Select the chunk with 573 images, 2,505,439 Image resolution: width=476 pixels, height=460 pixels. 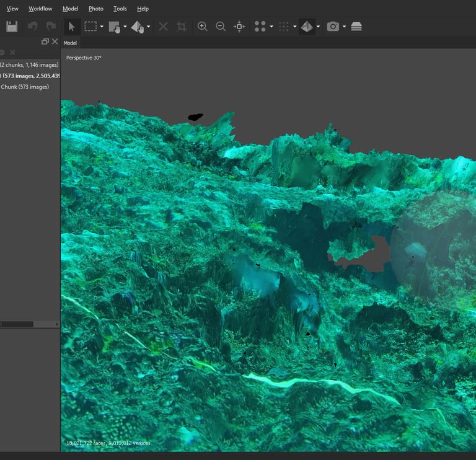click(30, 76)
